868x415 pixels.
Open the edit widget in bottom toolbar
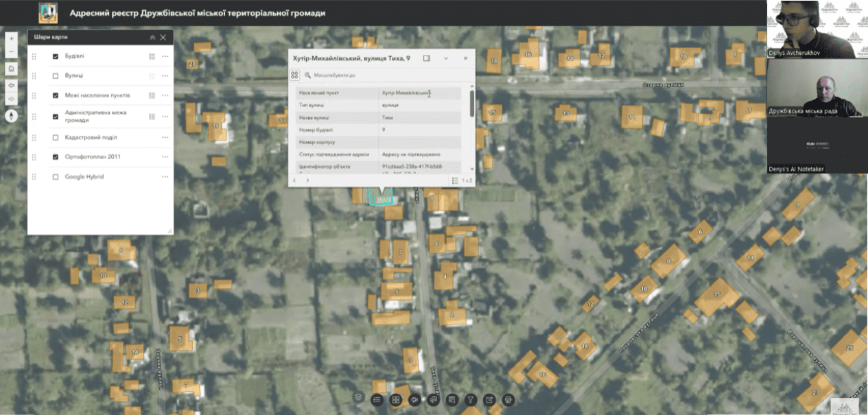click(489, 399)
